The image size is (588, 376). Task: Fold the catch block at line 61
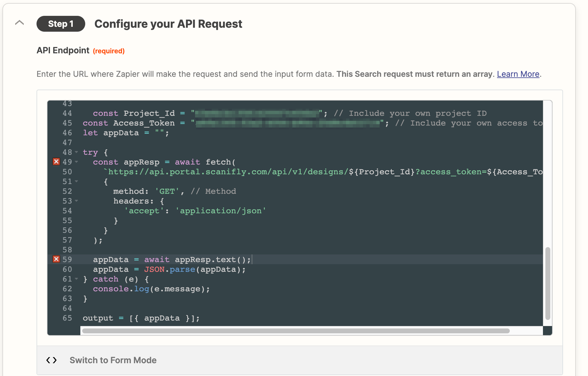76,279
